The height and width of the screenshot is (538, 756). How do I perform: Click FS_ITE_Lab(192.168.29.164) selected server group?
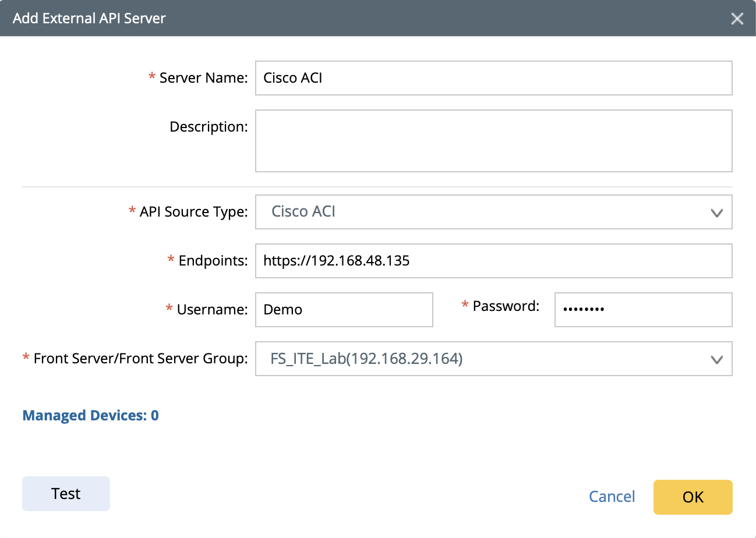coord(366,359)
